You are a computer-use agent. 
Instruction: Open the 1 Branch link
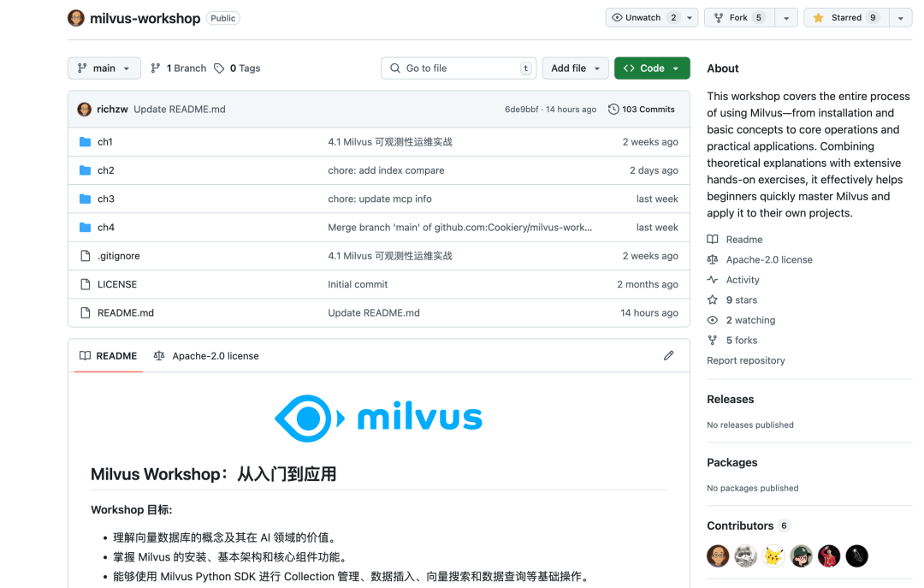click(179, 68)
